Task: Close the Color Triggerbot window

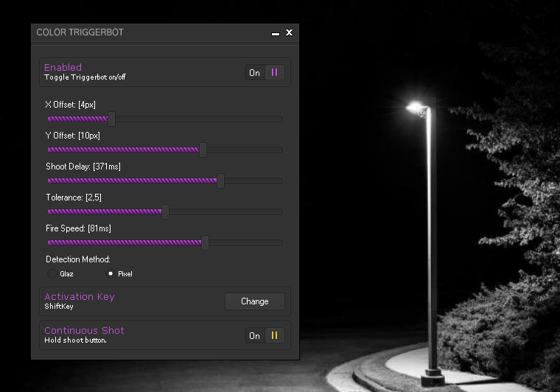Action: coord(290,32)
